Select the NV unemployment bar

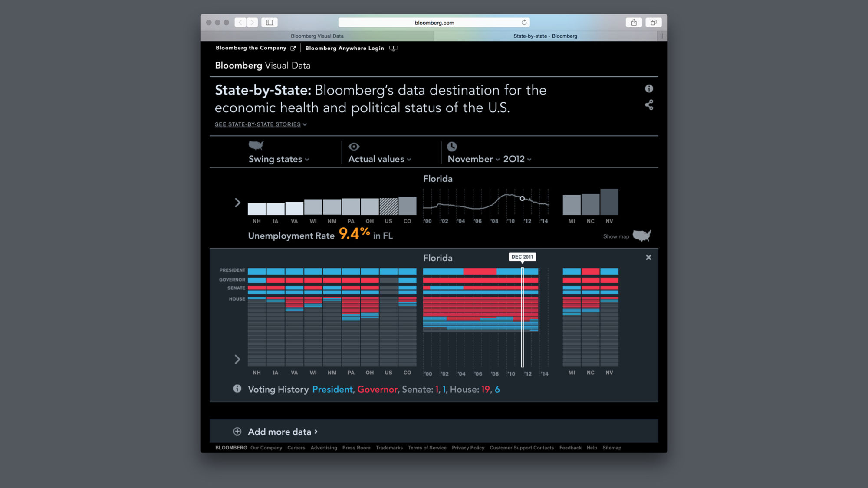(x=609, y=202)
